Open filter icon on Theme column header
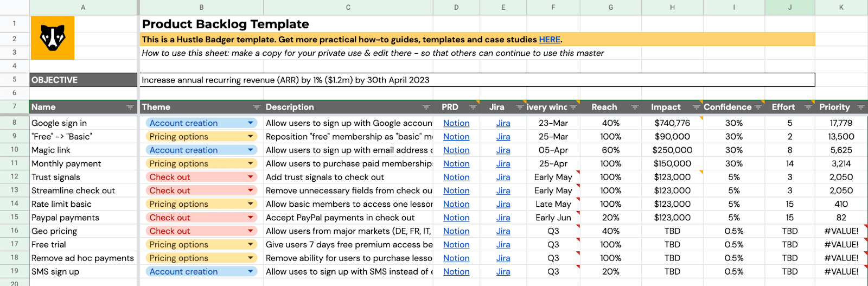Screen dimensions: 868x286 257,107
